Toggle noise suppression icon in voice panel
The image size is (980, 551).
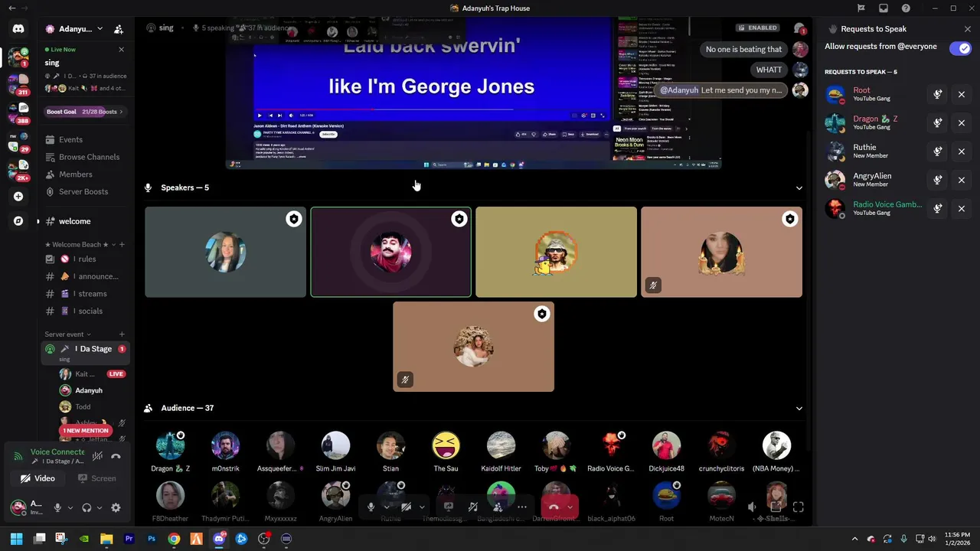point(97,456)
